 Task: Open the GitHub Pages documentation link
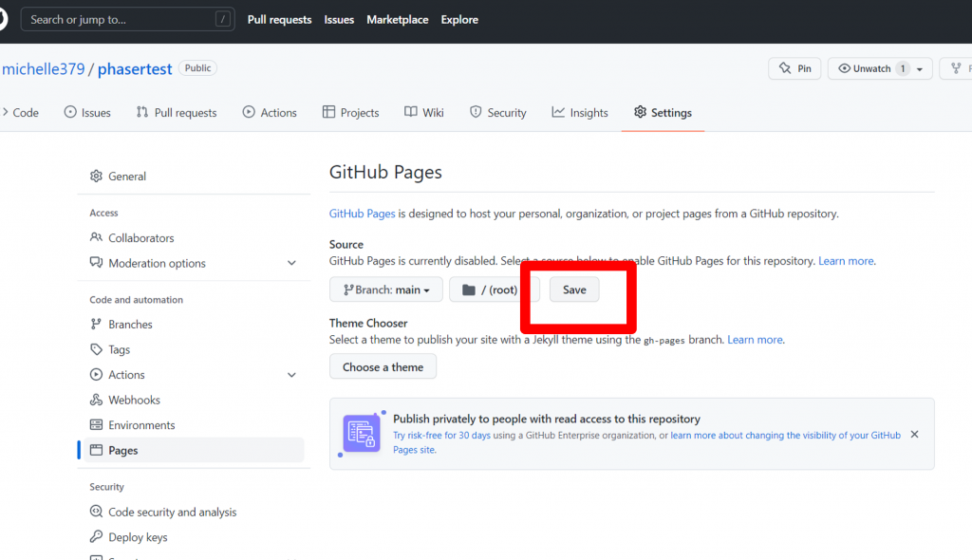[362, 214]
